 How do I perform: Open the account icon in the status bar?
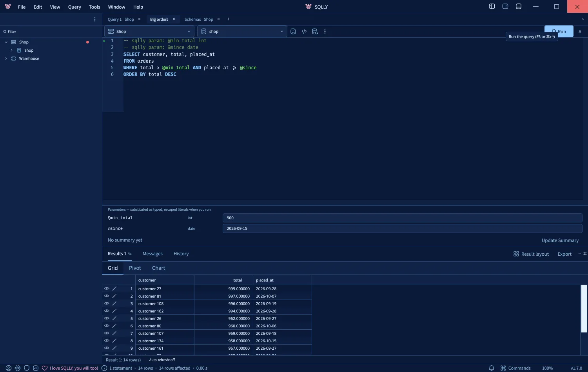[9, 368]
